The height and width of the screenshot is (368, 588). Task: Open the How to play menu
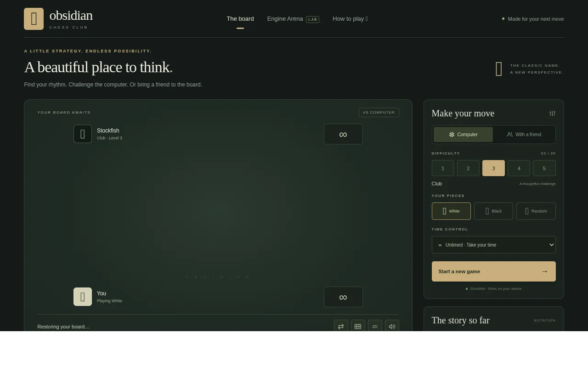350,19
